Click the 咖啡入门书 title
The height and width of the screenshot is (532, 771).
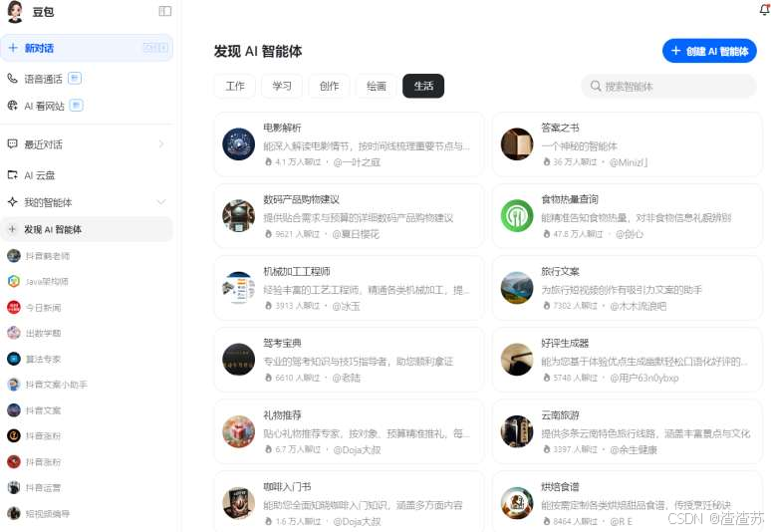287,487
